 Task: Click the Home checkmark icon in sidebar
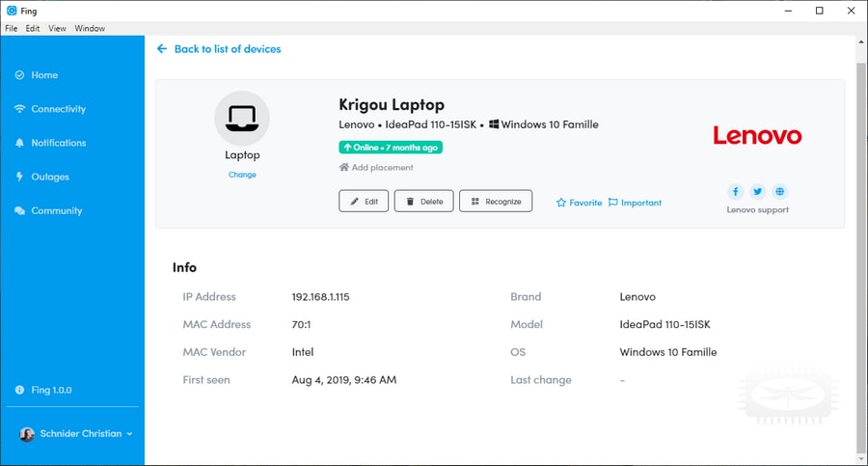[19, 75]
